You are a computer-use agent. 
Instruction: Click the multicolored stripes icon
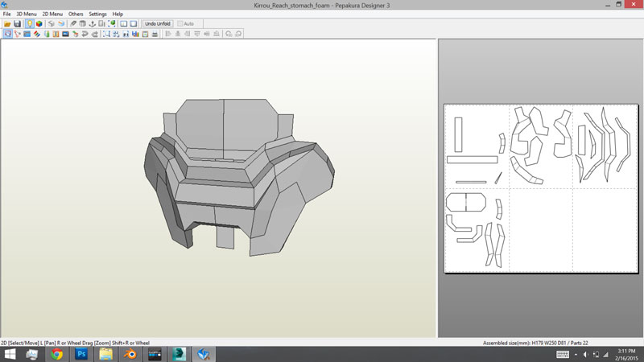(x=37, y=34)
